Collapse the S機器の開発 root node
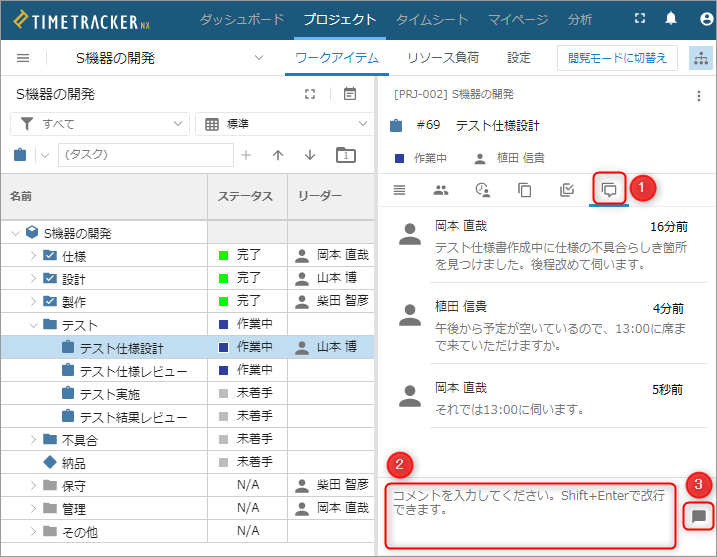Screen dimensions: 717x557 pyautogui.click(x=15, y=233)
